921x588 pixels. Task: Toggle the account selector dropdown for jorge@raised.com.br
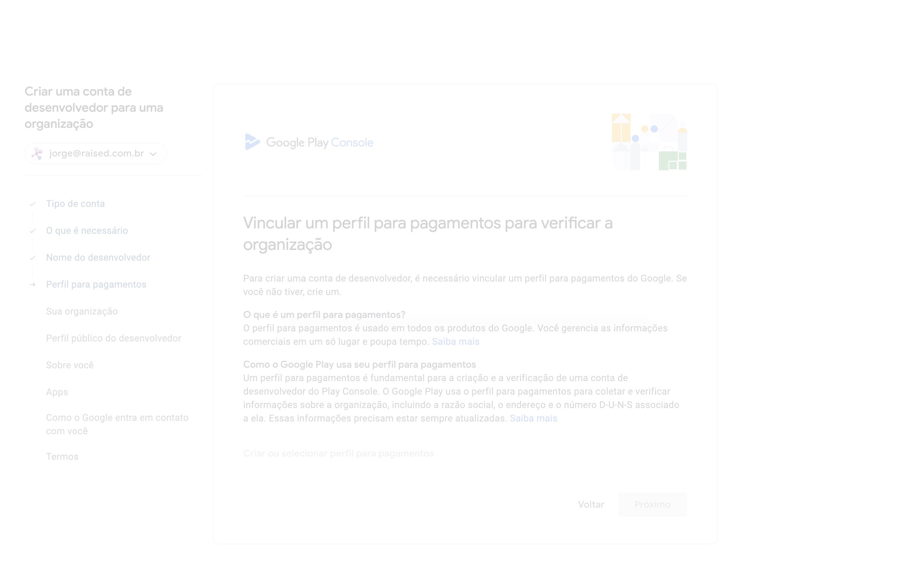tap(153, 153)
